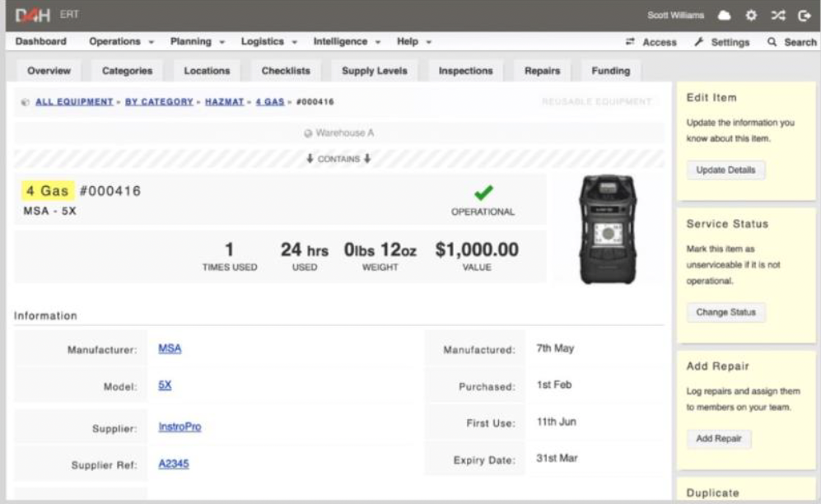Click the 1 times used figure
821x504 pixels.
click(229, 250)
